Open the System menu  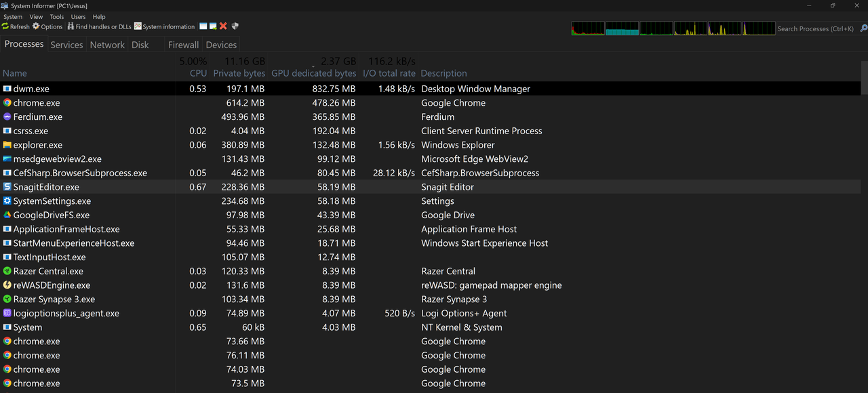13,17
